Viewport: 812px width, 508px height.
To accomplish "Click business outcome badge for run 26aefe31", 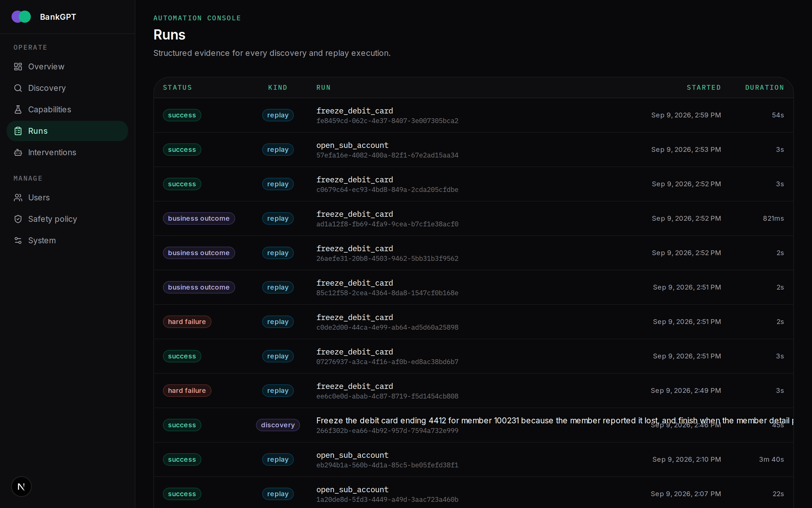I will [199, 253].
